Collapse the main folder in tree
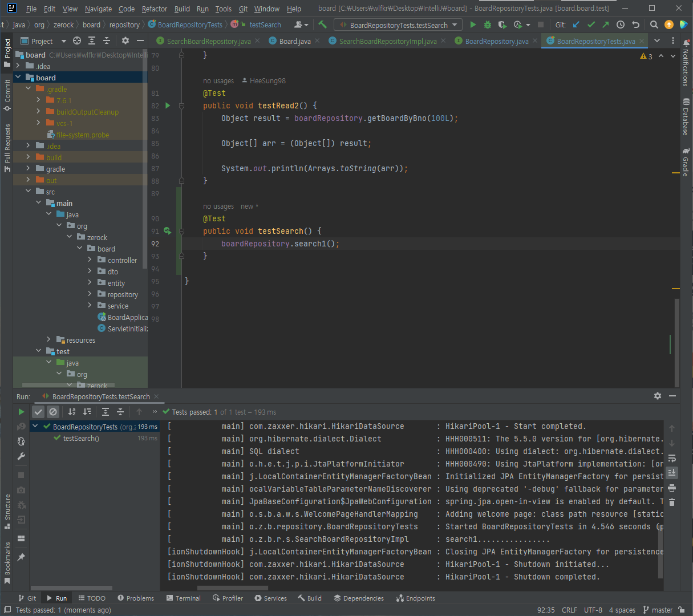Screen dimensions: 693x616 (x=39, y=203)
